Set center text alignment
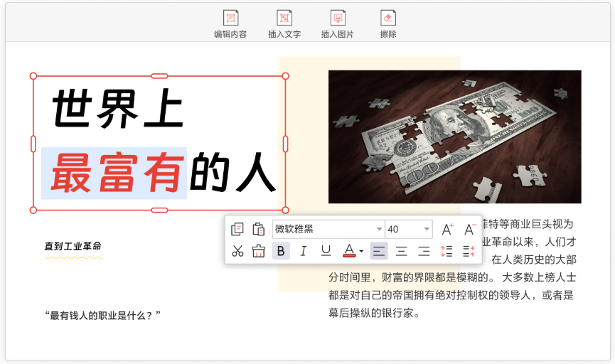 click(401, 251)
